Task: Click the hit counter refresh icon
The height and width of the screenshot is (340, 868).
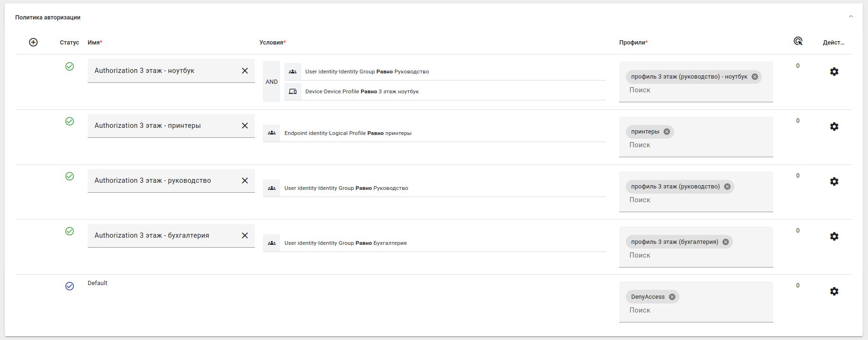Action: [798, 41]
